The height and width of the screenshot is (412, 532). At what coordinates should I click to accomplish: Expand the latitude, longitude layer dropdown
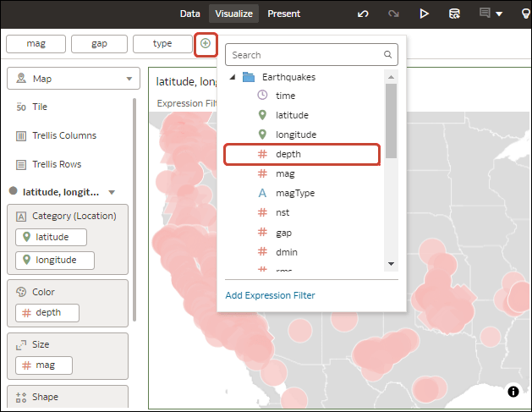tap(112, 192)
